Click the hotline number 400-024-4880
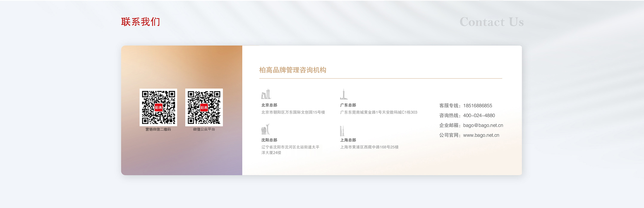 [x=479, y=115]
